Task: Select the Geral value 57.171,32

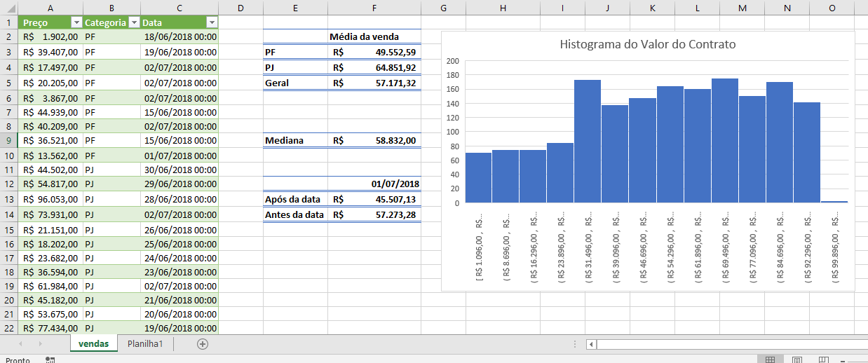Action: [374, 83]
